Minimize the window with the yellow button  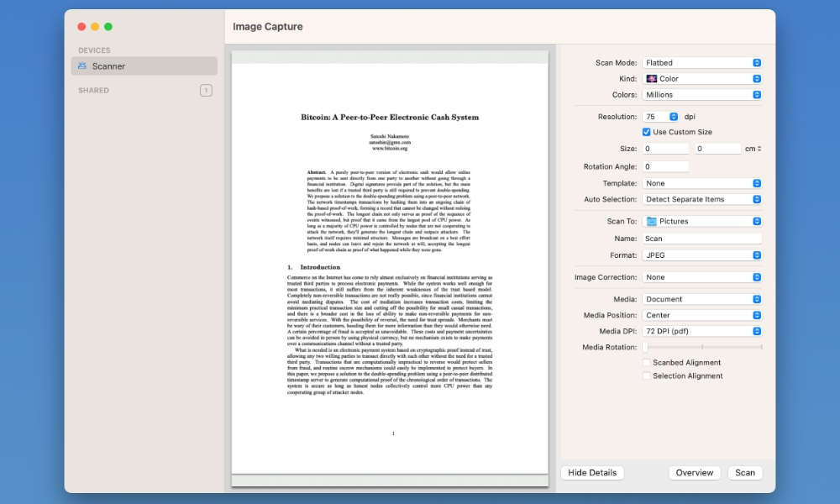95,27
